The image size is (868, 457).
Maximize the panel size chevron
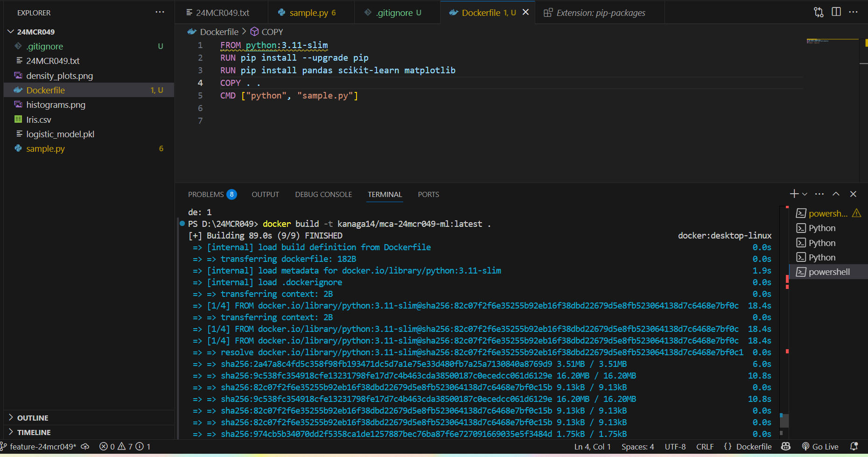point(836,194)
